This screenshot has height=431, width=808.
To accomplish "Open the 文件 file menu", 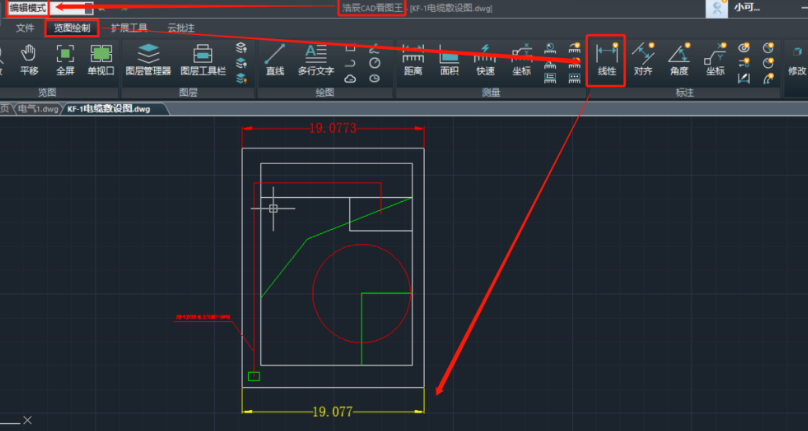I will (x=25, y=28).
